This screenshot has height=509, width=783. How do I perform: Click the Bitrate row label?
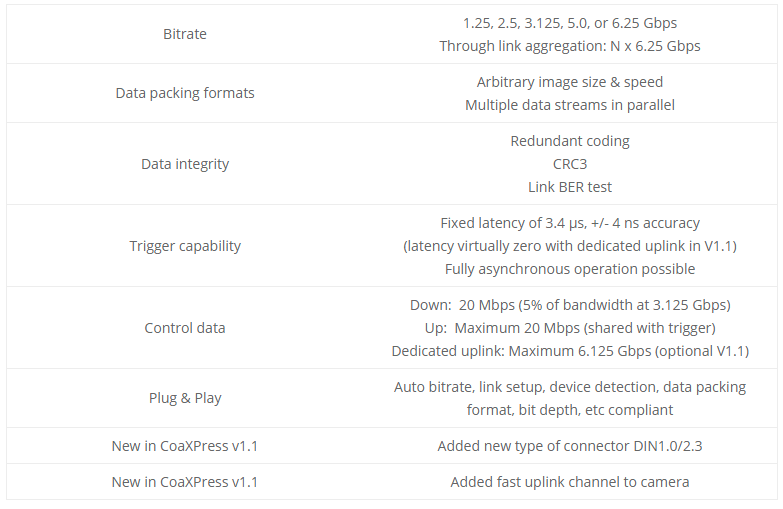pos(185,34)
